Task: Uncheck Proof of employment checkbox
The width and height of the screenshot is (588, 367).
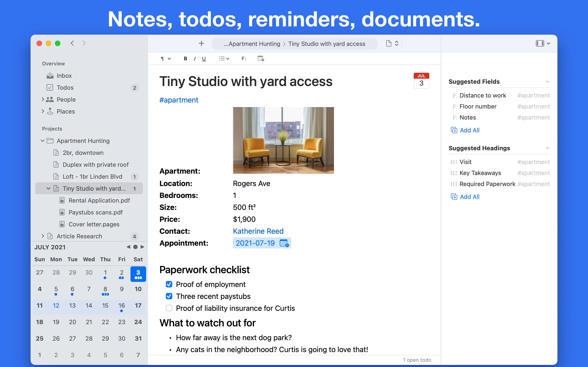Action: point(169,284)
